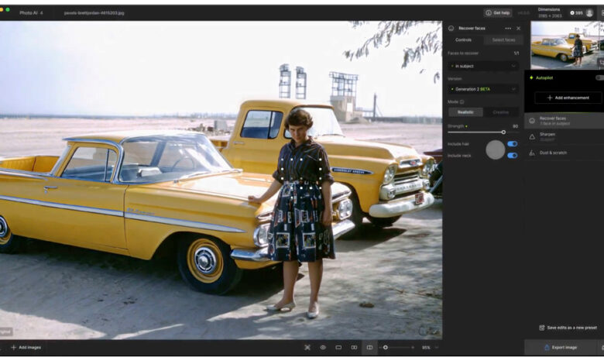Open the three-dot menu in Recover faces panel
This screenshot has height=364, width=604.
tap(508, 28)
